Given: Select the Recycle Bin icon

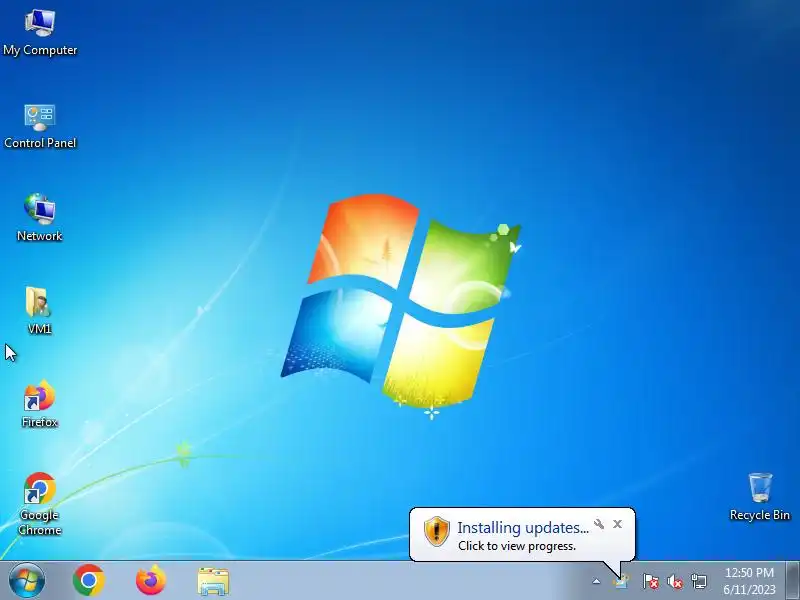Looking at the screenshot, I should 760,496.
